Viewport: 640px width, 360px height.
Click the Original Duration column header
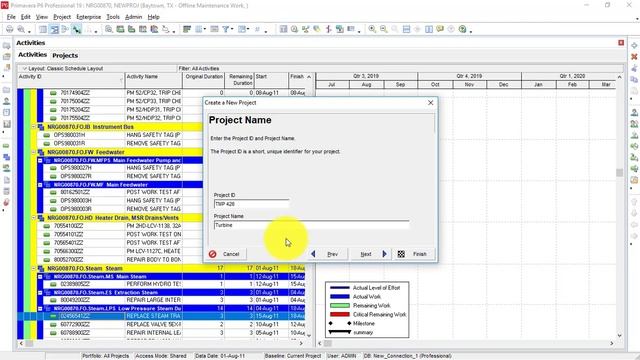pyautogui.click(x=204, y=80)
